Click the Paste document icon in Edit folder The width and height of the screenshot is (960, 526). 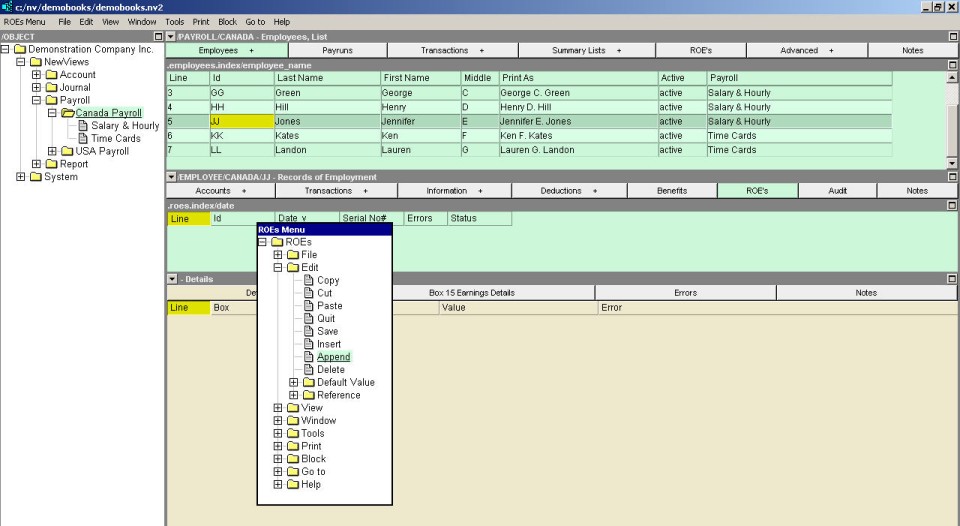(x=309, y=306)
